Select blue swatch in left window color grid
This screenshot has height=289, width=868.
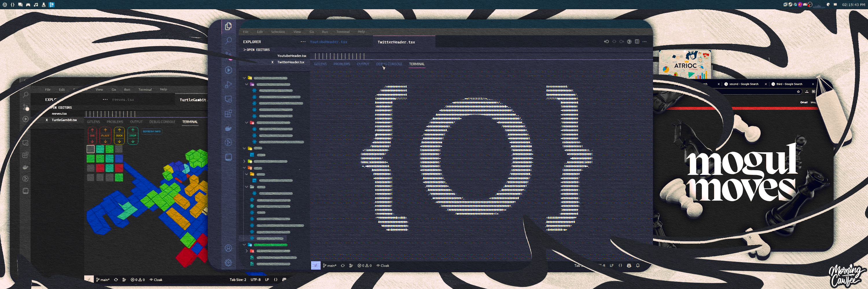[x=119, y=158]
